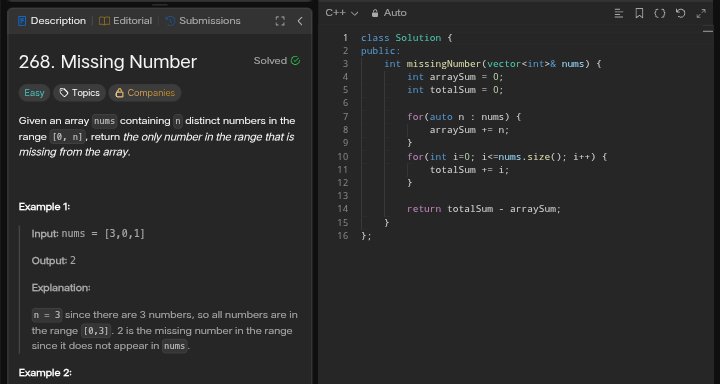720x384 pixels.
Task: Click the 'public:' code line
Action: click(x=381, y=51)
